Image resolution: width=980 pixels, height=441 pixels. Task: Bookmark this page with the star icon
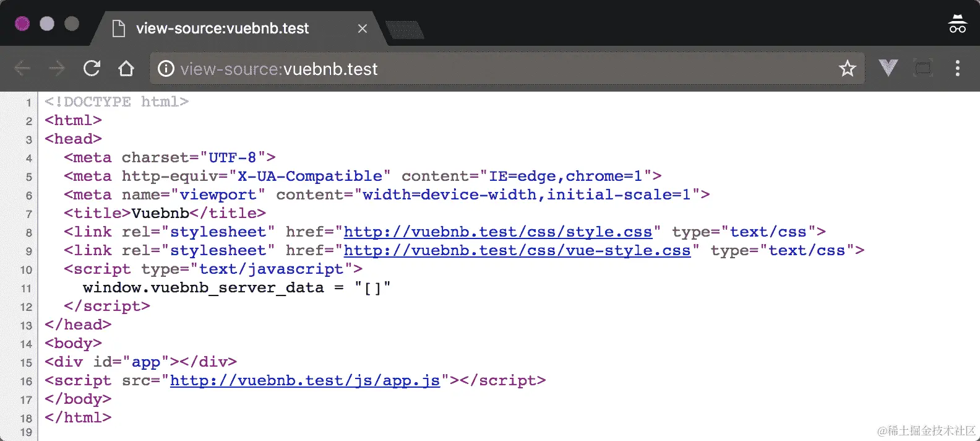848,68
